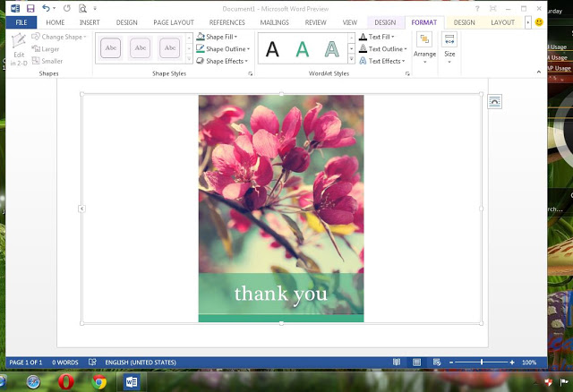
Task: Launch Chrome from the taskbar
Action: tap(99, 382)
